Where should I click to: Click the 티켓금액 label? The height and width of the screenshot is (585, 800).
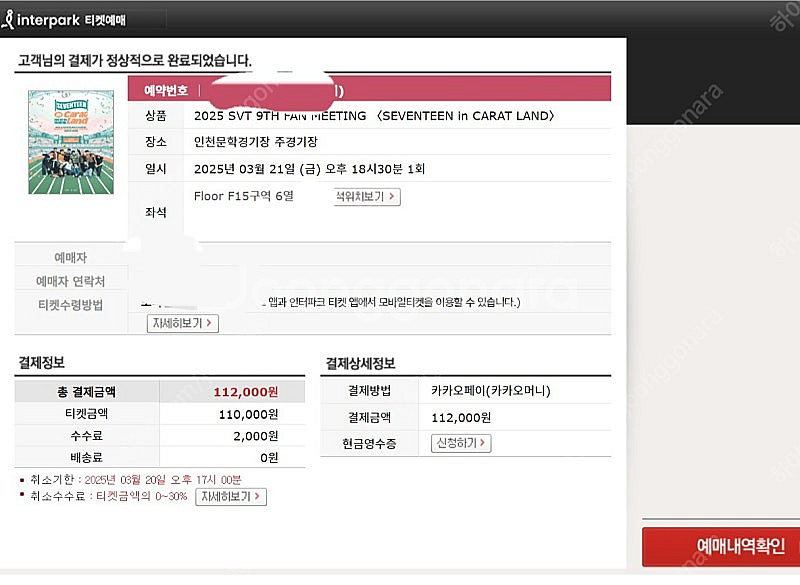point(86,414)
